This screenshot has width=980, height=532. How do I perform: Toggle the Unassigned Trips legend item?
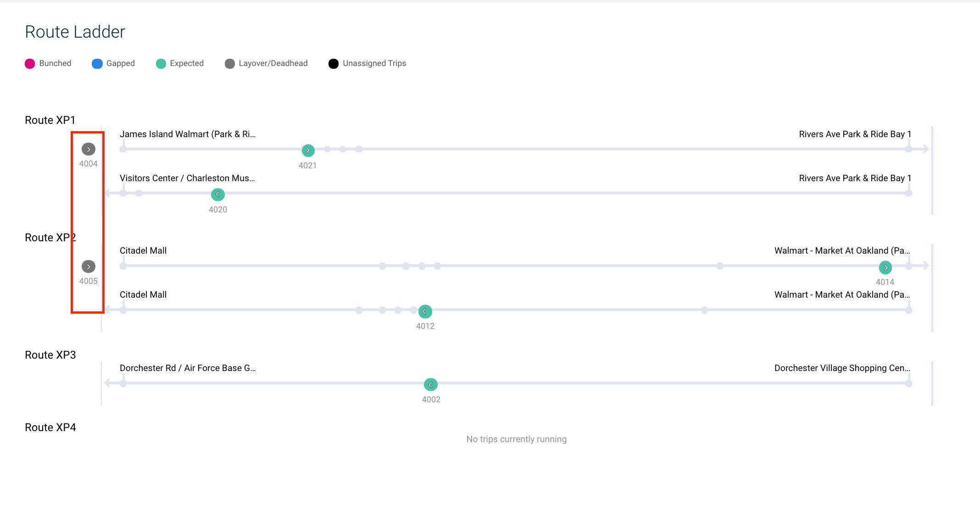[374, 63]
